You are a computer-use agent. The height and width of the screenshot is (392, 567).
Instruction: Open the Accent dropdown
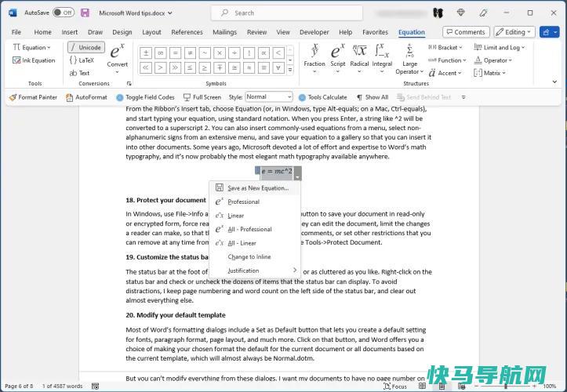tap(445, 73)
